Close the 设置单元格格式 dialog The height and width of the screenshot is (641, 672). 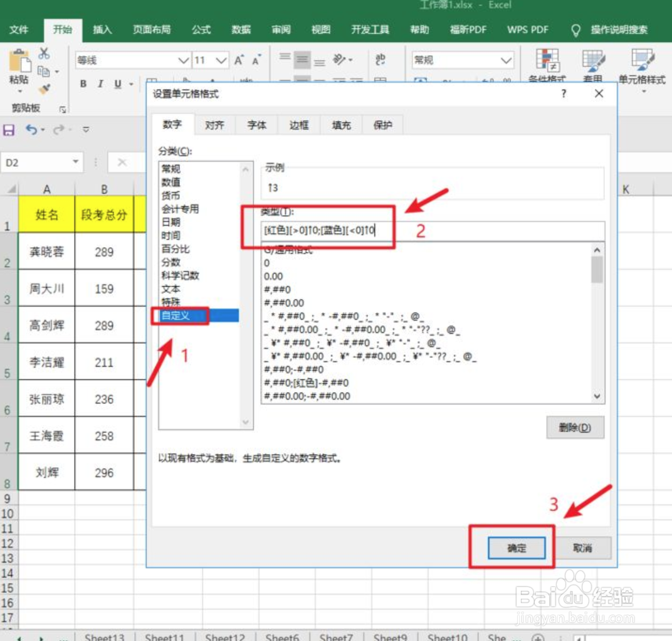tap(599, 93)
